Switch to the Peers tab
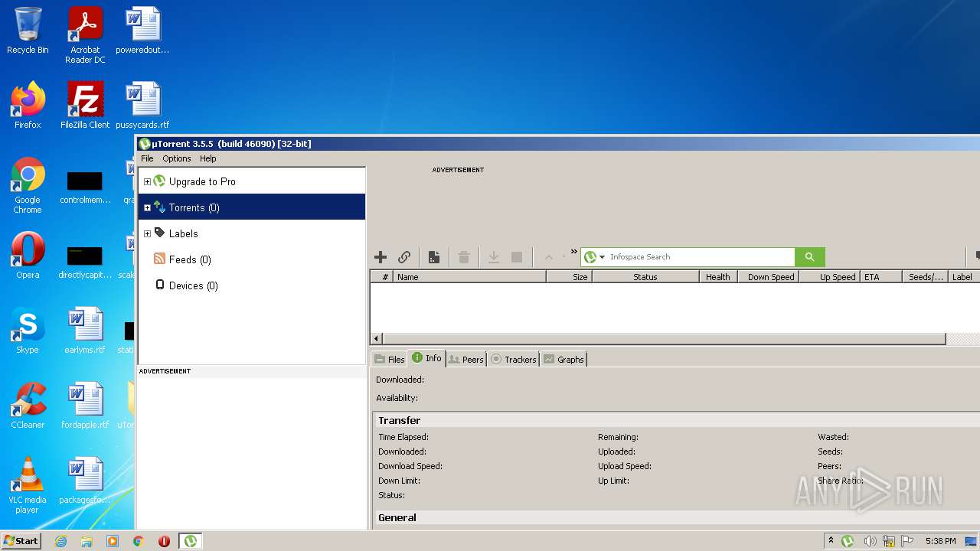The image size is (980, 551). click(465, 360)
